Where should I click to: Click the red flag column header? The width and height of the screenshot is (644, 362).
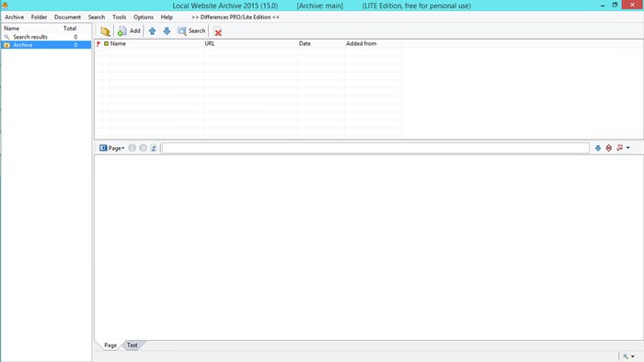coord(98,43)
